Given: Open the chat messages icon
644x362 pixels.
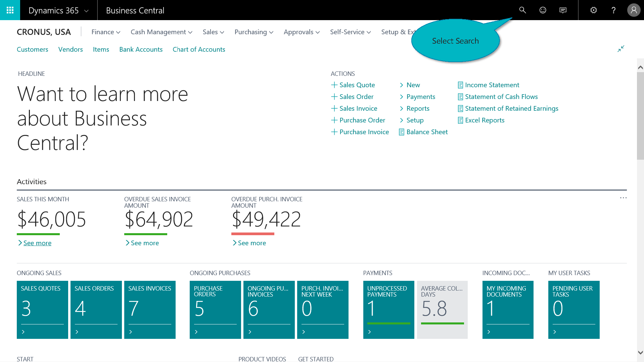Looking at the screenshot, I should pos(563,10).
